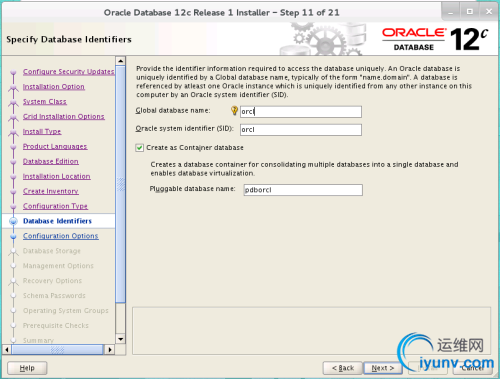Click the Pluggable database name field
Image resolution: width=500 pixels, height=379 pixels.
pos(303,190)
